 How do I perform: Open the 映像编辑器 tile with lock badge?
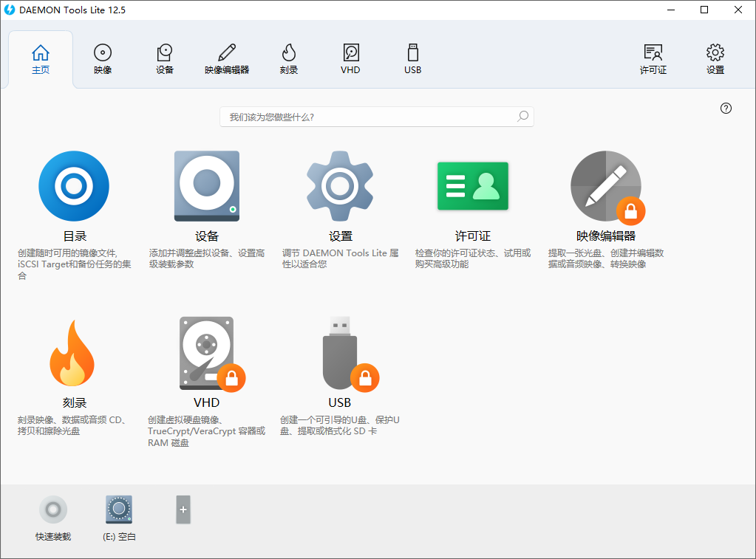tap(605, 186)
